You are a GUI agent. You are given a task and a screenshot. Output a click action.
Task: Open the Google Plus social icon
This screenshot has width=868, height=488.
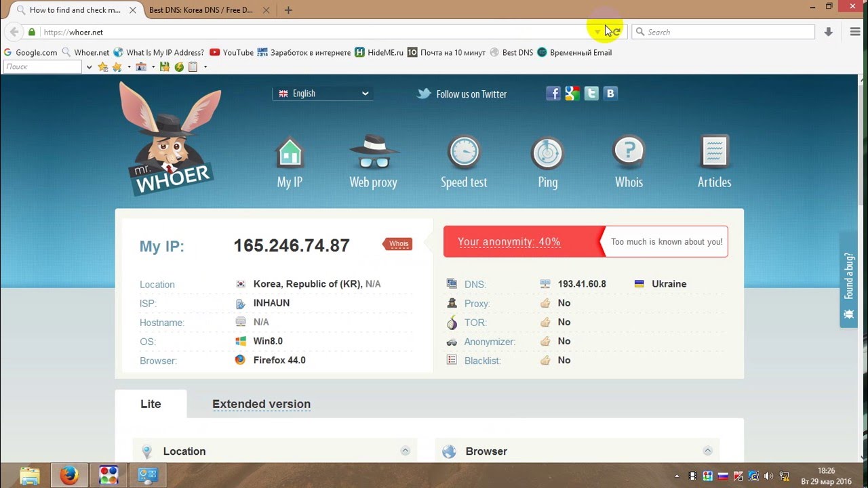click(572, 94)
